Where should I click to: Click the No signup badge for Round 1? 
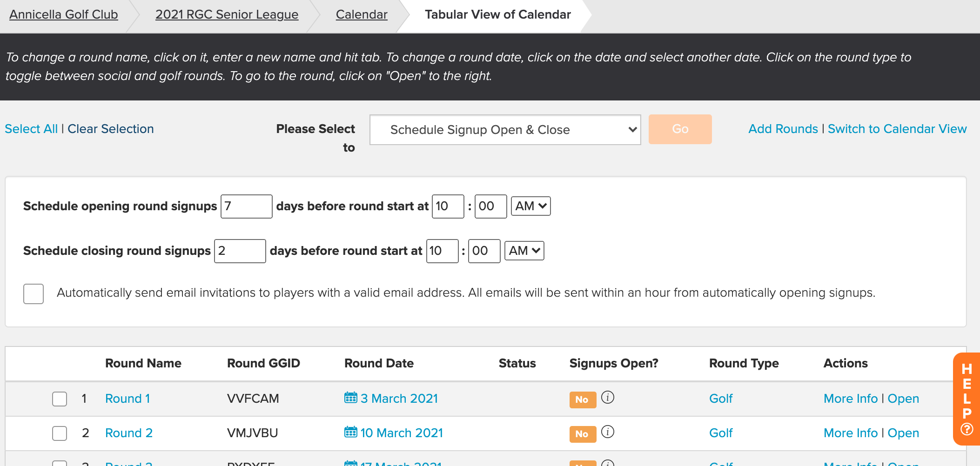click(583, 399)
